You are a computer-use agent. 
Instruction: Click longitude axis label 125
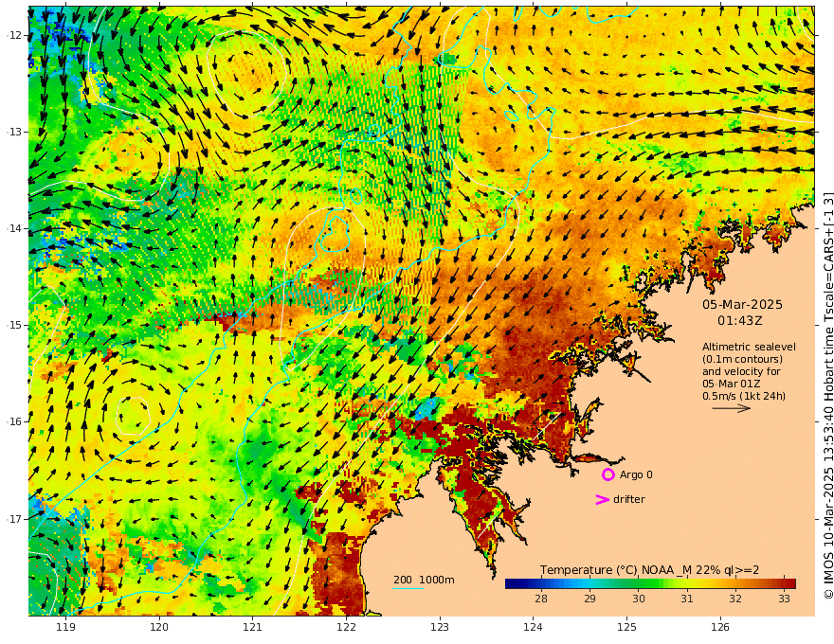tap(627, 627)
